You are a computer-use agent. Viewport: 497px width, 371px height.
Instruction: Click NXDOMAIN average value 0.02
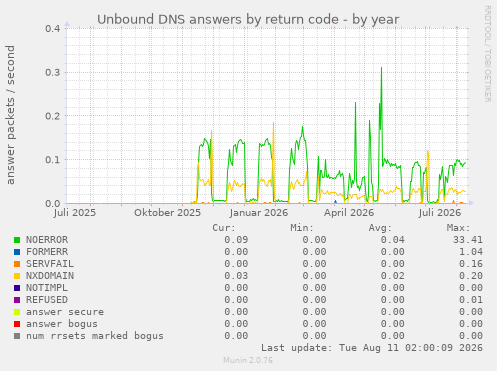click(x=392, y=276)
